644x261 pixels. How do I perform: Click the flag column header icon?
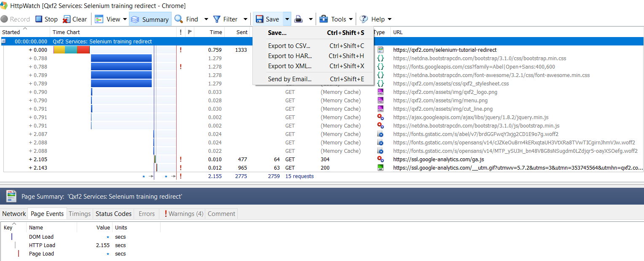(x=190, y=32)
